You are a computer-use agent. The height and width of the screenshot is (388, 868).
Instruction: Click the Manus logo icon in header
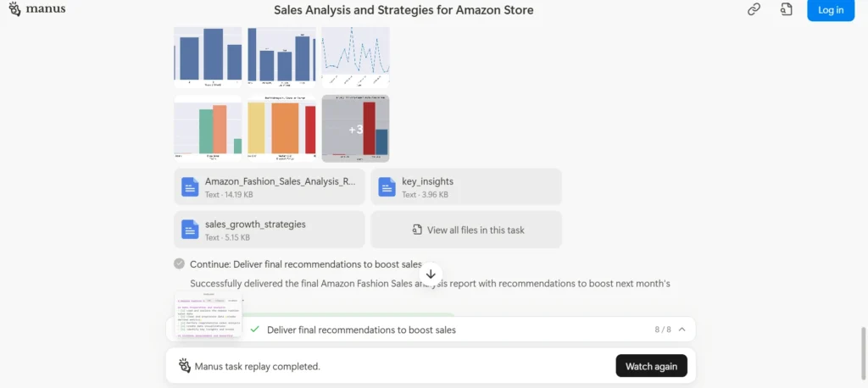(15, 9)
